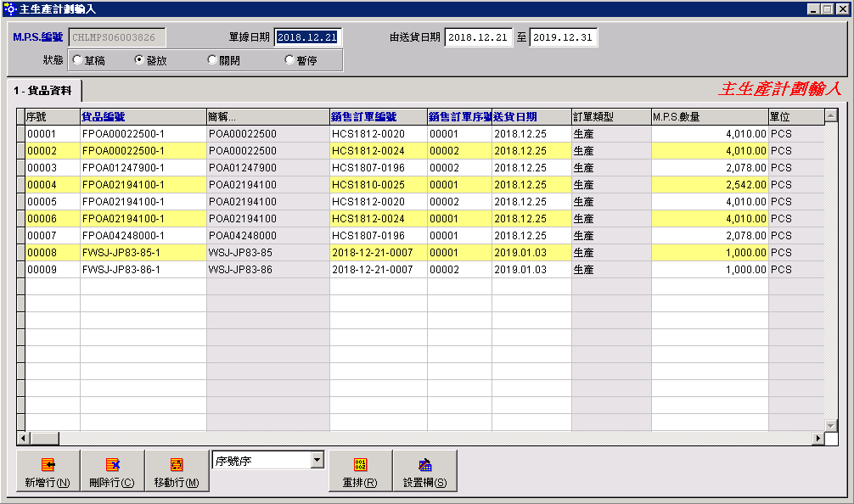Click the 訂單類型 column header
Image resolution: width=854 pixels, height=504 pixels.
pyautogui.click(x=611, y=116)
